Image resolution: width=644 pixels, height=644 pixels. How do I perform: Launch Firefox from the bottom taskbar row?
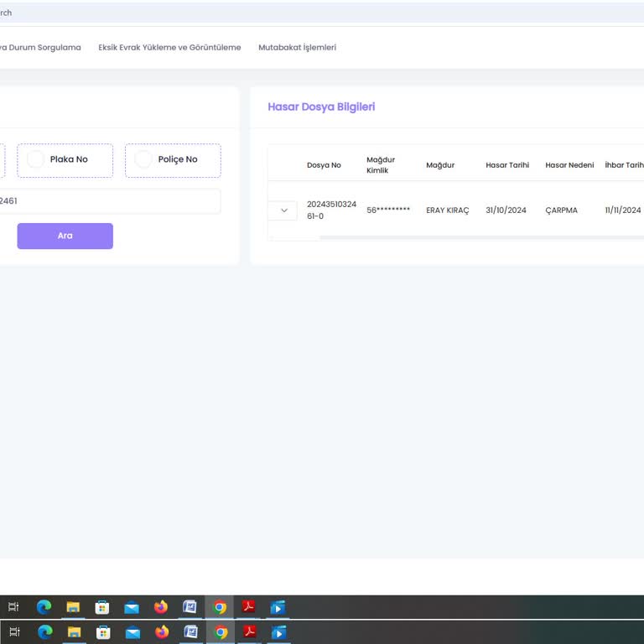pos(162,632)
